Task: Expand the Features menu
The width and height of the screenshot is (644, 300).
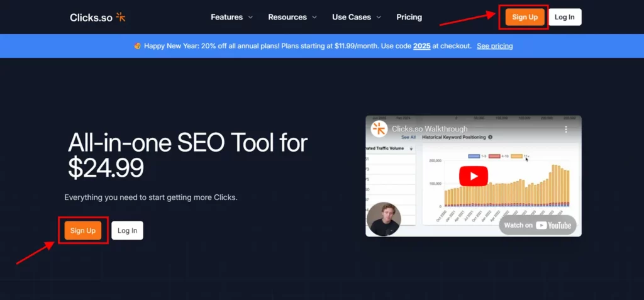Action: click(x=231, y=17)
